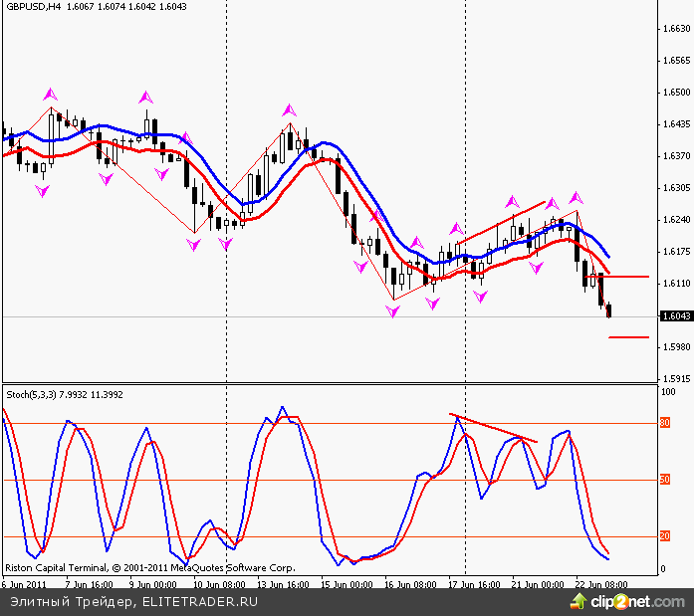This screenshot has width=694, height=616.
Task: Select the upper red horizontal level line
Action: click(x=627, y=277)
